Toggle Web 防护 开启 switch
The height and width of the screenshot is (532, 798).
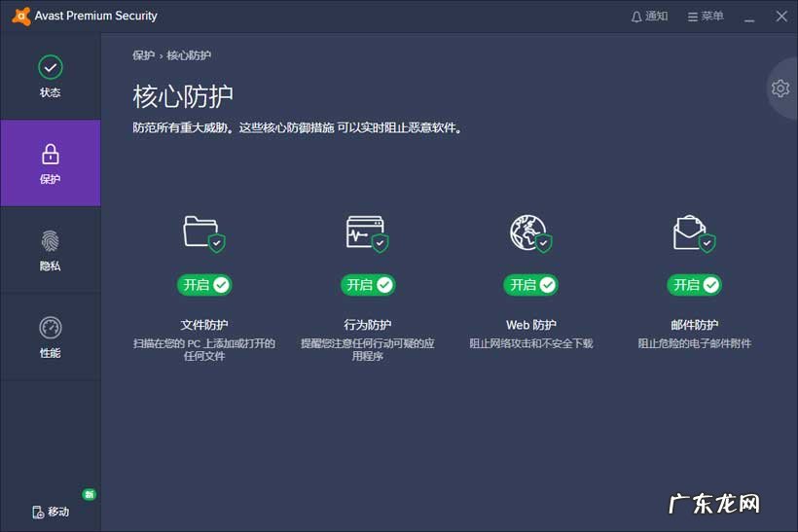pyautogui.click(x=530, y=285)
